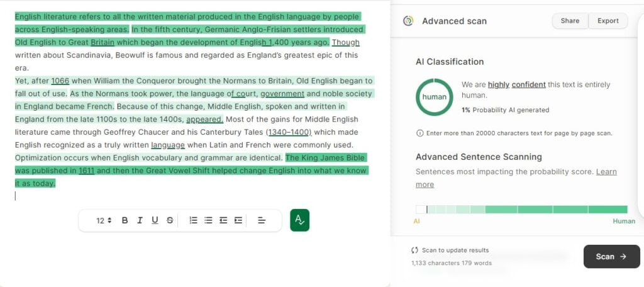Start a new scan with Scan button
644x287 pixels.
point(611,257)
